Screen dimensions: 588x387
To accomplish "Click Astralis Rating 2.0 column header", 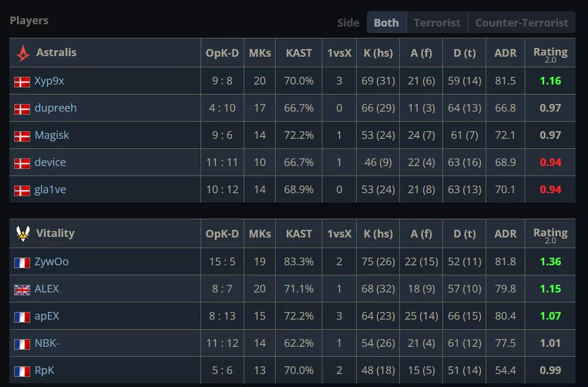I will 550,53.
